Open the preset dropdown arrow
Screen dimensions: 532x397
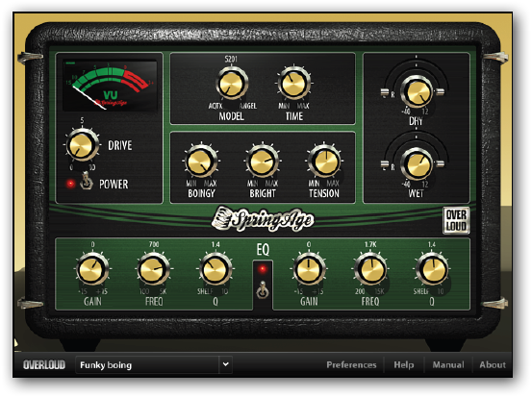tap(226, 364)
